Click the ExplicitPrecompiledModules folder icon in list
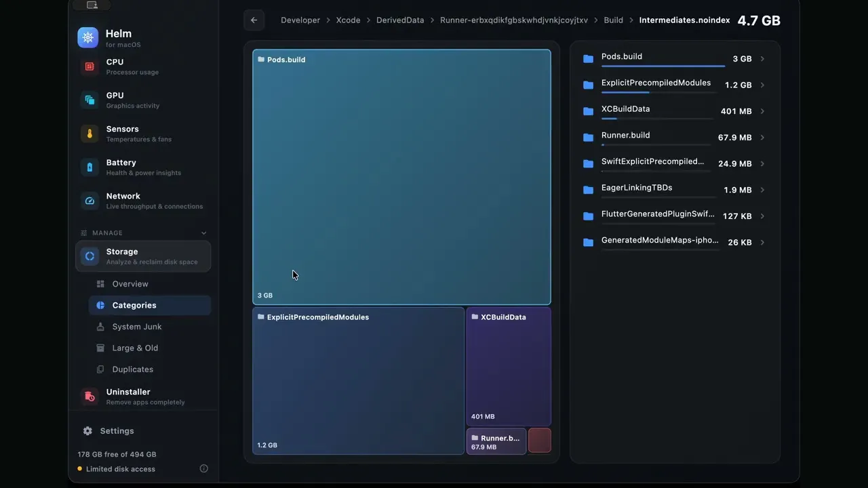 point(588,85)
